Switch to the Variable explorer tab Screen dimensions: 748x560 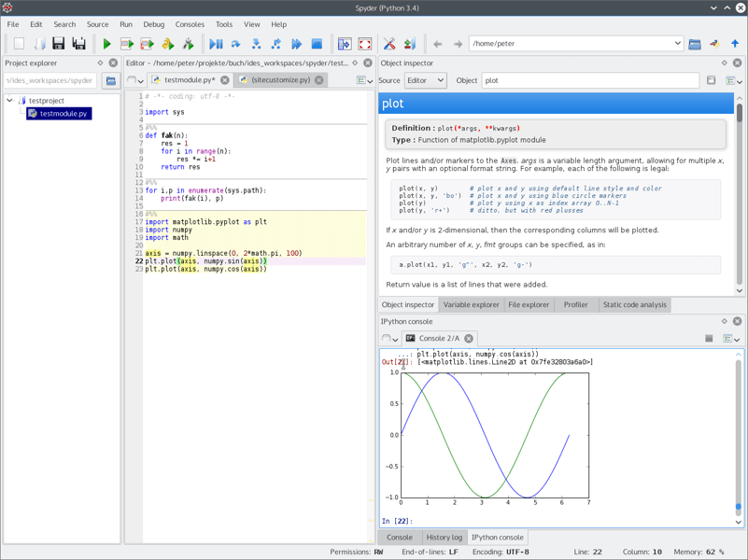pos(471,305)
